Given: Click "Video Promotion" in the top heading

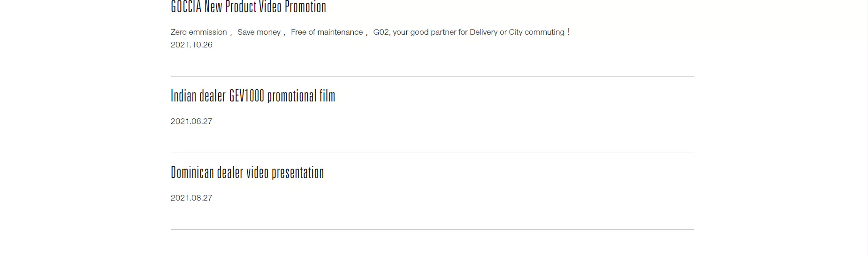Looking at the screenshot, I should click(293, 7).
